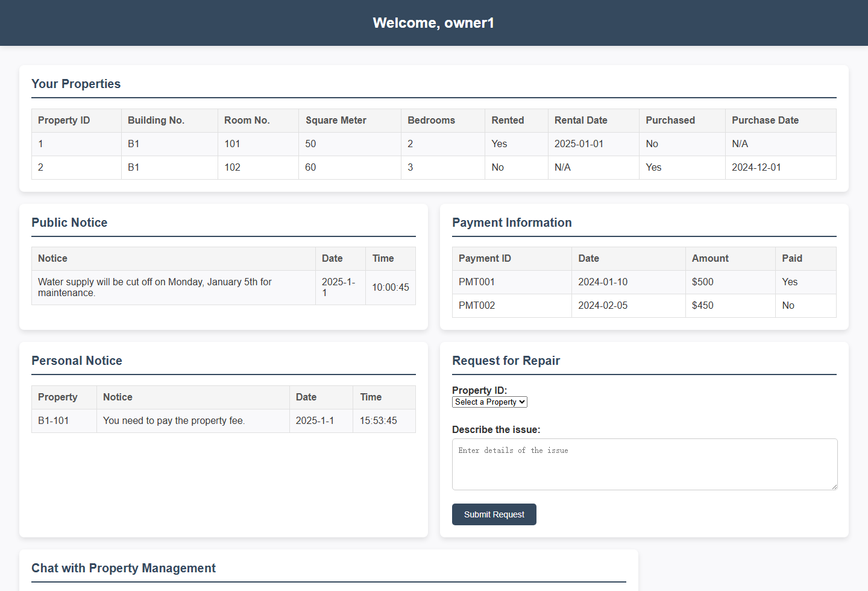Click the Property column header in Personal Notice
This screenshot has width=868, height=591.
pos(64,397)
